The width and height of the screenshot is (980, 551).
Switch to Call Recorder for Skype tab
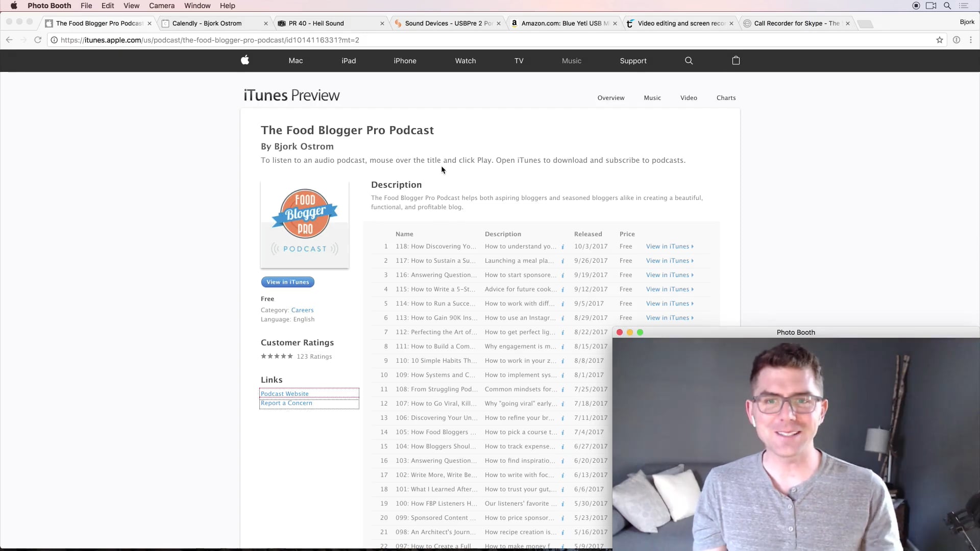(796, 23)
